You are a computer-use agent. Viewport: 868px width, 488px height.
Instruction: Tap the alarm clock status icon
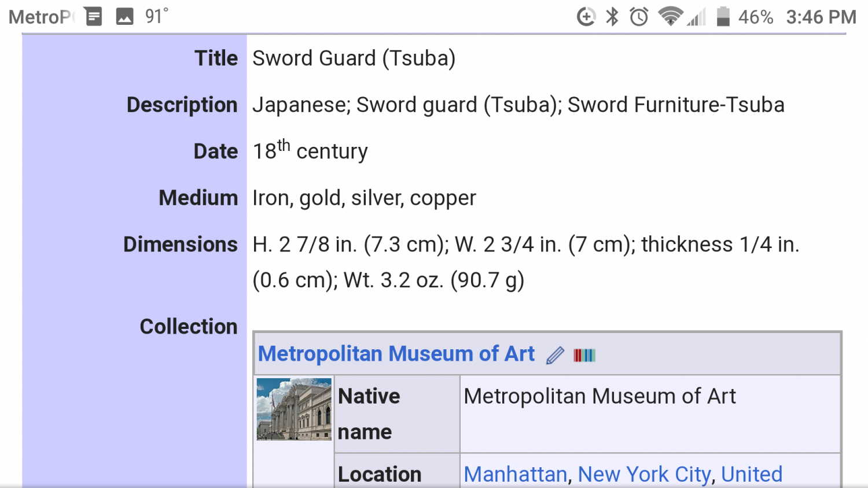(639, 17)
